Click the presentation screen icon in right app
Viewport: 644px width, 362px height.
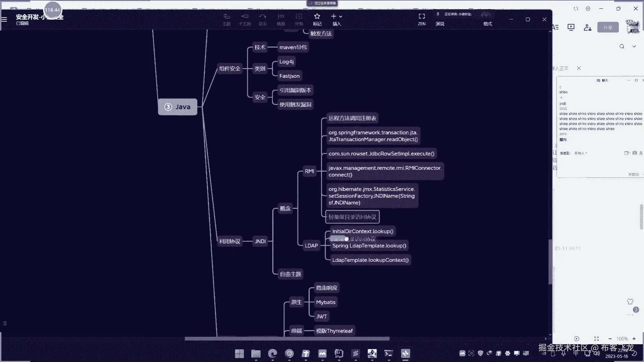click(x=571, y=27)
